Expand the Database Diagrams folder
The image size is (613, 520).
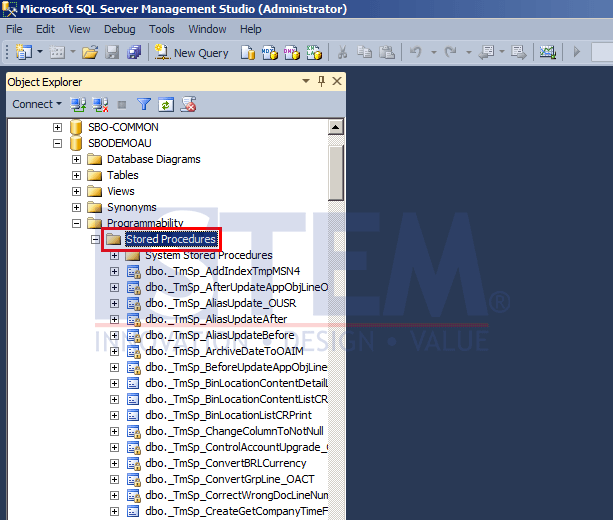point(77,160)
